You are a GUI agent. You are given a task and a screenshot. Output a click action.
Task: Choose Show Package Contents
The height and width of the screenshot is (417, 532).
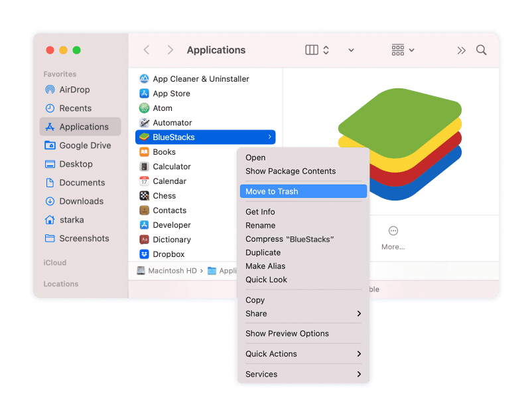pyautogui.click(x=291, y=171)
